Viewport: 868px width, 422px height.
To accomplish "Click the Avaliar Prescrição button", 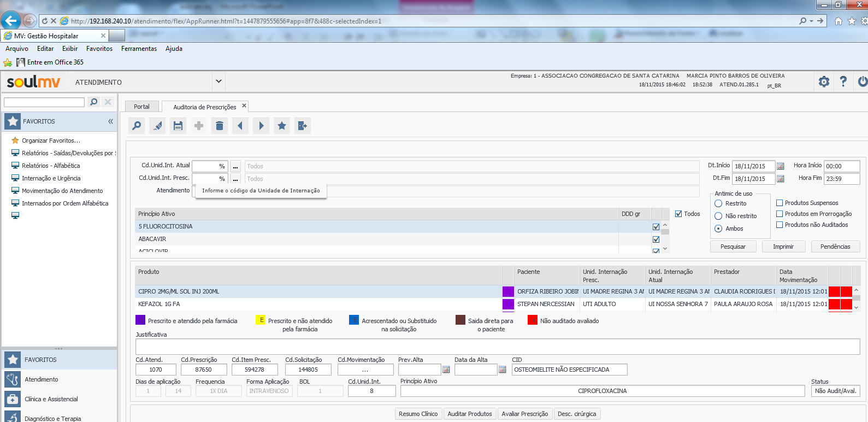I will click(x=524, y=414).
